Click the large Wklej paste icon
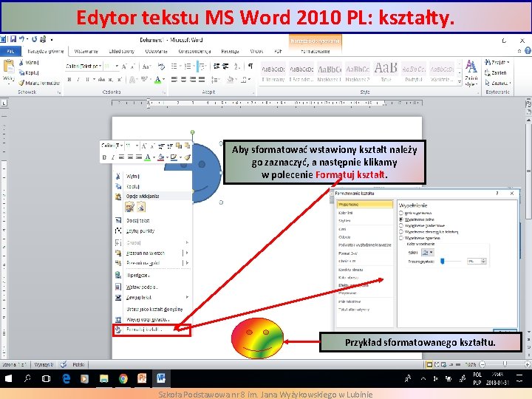 (x=8, y=66)
